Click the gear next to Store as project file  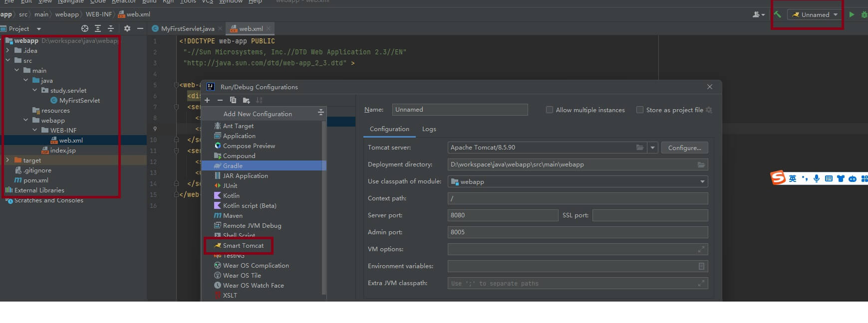coord(709,110)
